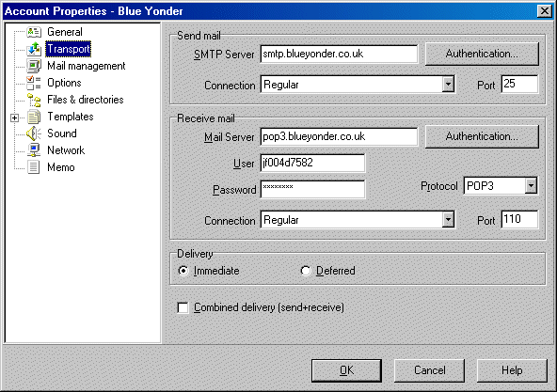This screenshot has height=392, width=557.
Task: Click the Network computer icon
Action: coord(34,150)
